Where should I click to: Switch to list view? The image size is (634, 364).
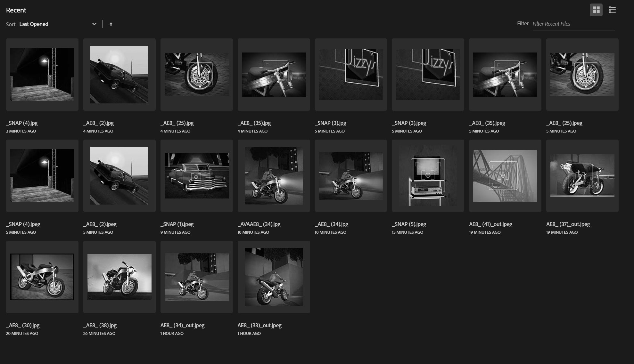click(612, 10)
